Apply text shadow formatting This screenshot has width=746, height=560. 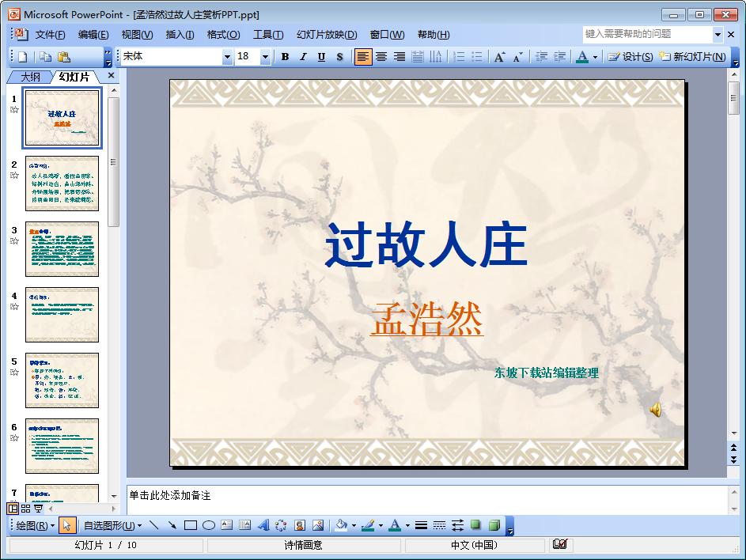[339, 57]
